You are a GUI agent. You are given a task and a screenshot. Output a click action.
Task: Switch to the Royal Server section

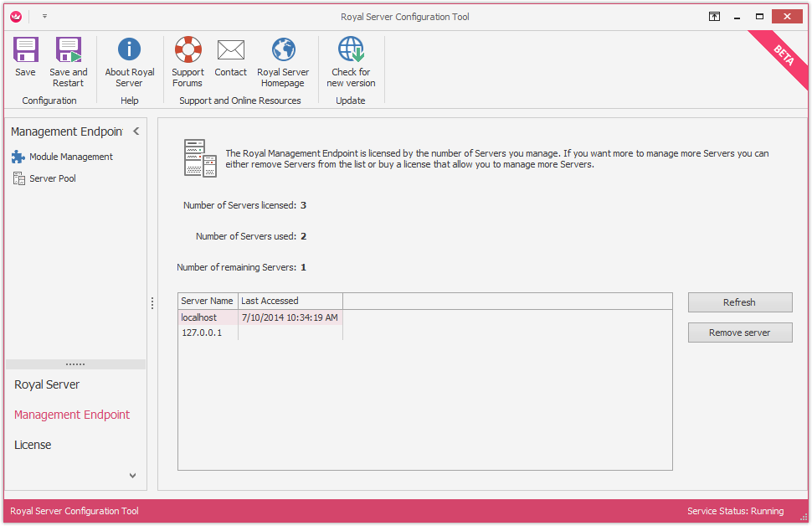47,384
